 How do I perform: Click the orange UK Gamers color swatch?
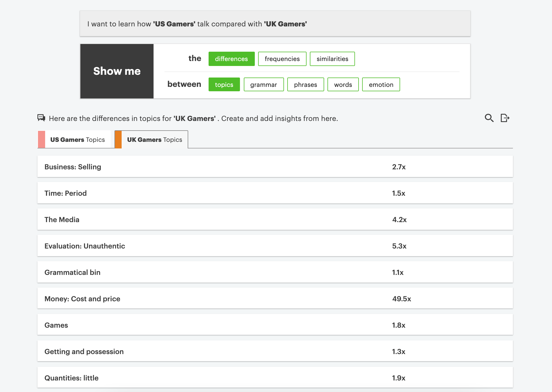pos(118,140)
